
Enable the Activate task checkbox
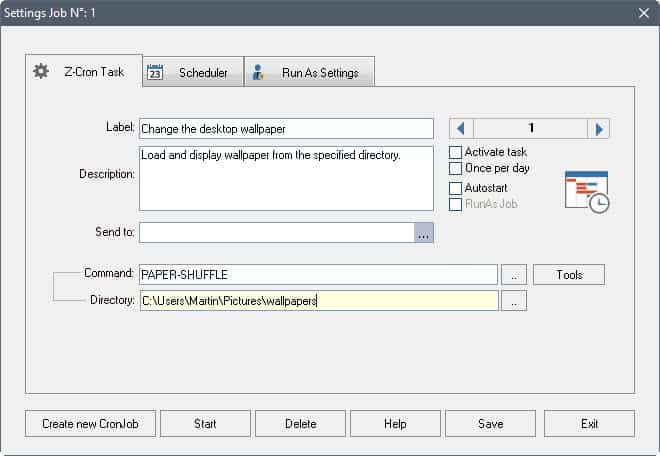[456, 152]
